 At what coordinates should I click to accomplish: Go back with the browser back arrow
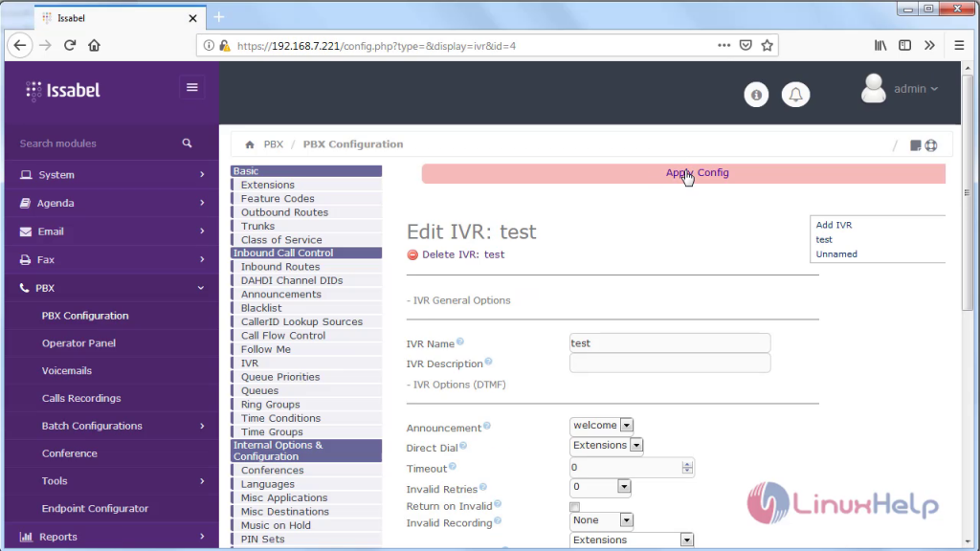[x=20, y=45]
